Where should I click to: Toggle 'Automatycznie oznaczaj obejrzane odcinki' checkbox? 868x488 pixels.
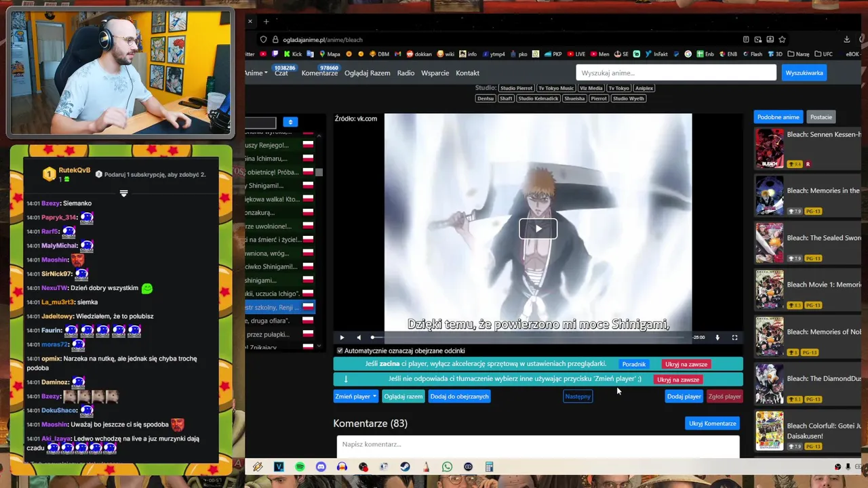[x=340, y=350]
